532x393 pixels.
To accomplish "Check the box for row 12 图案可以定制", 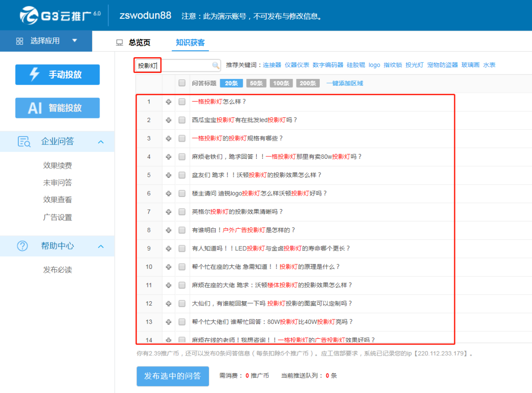I will click(x=182, y=303).
